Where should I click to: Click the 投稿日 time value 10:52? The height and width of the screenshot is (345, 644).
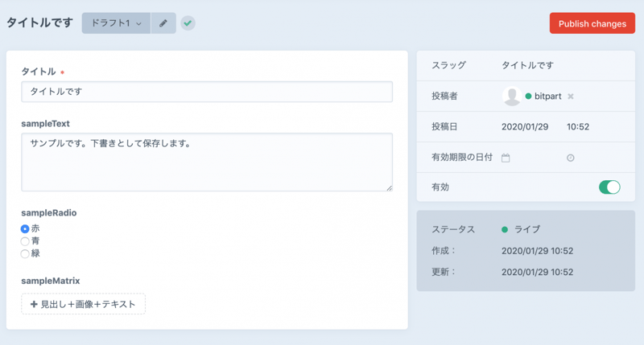578,127
